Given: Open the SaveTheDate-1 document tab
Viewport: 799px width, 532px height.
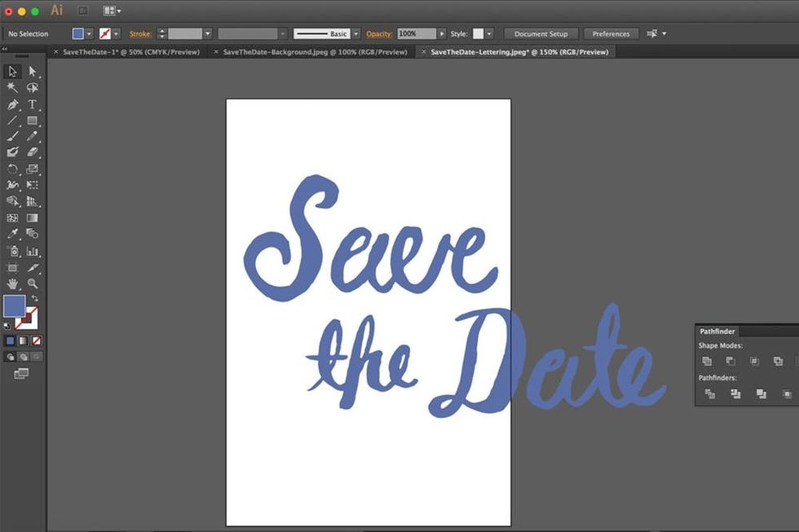Looking at the screenshot, I should click(130, 51).
